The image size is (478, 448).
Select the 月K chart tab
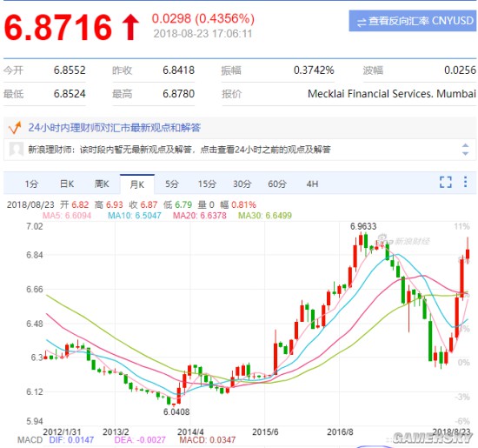point(137,184)
